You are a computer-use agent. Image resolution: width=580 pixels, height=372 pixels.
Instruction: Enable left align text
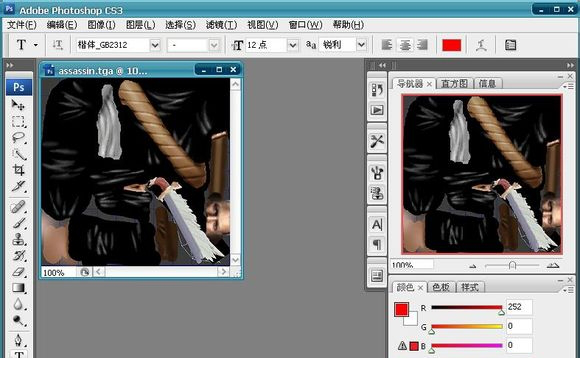click(x=387, y=45)
